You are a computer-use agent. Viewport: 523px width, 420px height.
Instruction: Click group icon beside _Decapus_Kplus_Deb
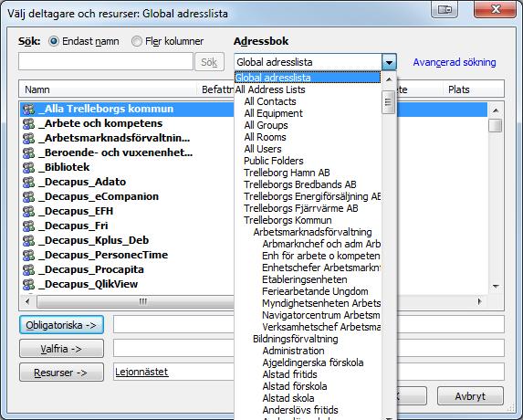point(28,240)
